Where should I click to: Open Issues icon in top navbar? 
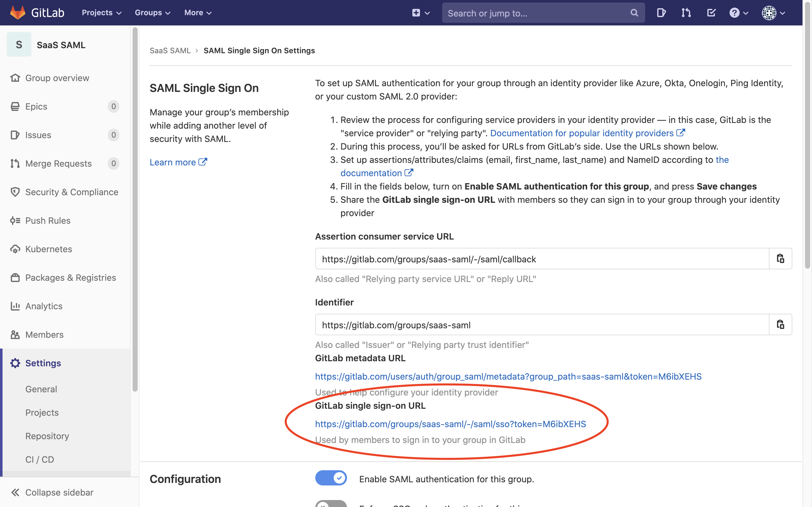pos(661,13)
